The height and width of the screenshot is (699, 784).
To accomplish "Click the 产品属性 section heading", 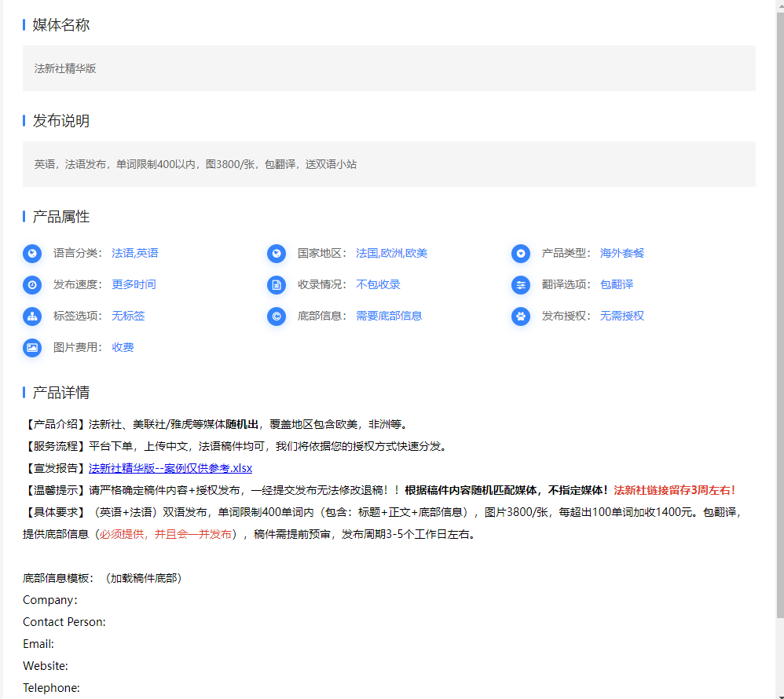I will point(61,217).
